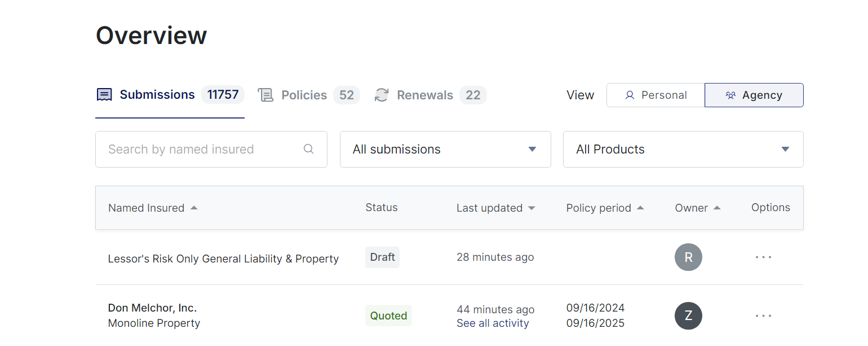Click the R owner avatar
868x346 pixels.
(x=688, y=257)
